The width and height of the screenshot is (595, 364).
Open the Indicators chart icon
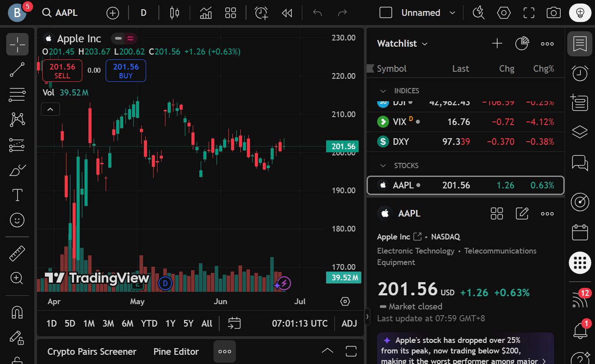click(x=206, y=13)
